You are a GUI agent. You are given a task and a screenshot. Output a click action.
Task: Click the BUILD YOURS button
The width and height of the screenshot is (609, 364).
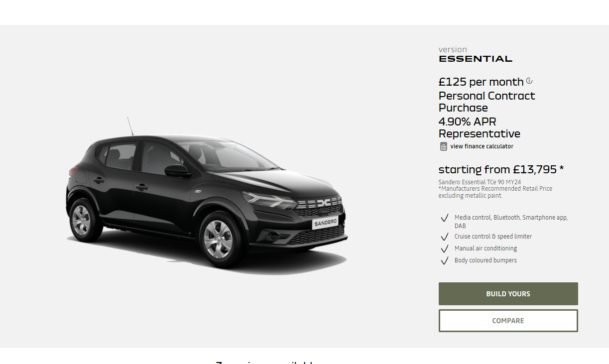508,294
